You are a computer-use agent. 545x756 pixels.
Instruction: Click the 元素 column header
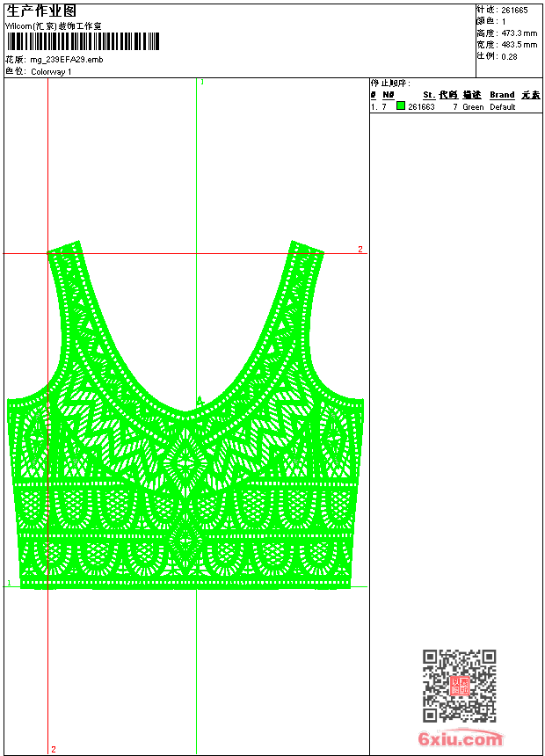pos(530,95)
